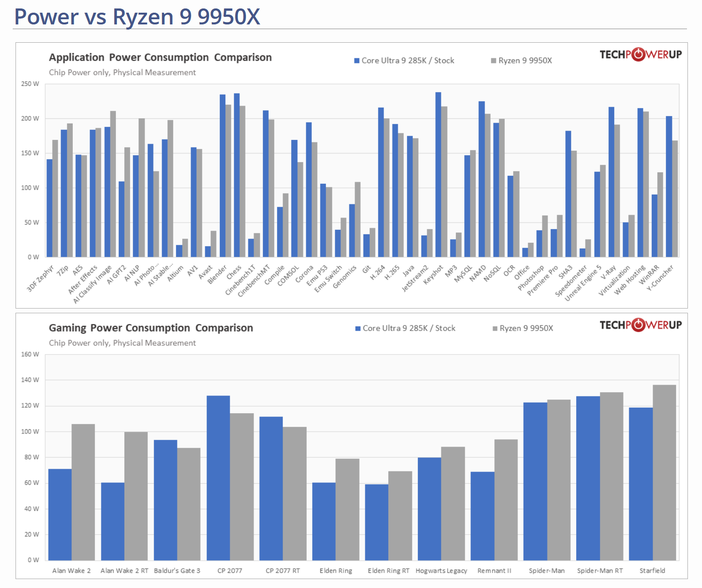Click the 'Hogwarts Legacy' game label
Screen dimensions: 702x588
click(x=441, y=571)
